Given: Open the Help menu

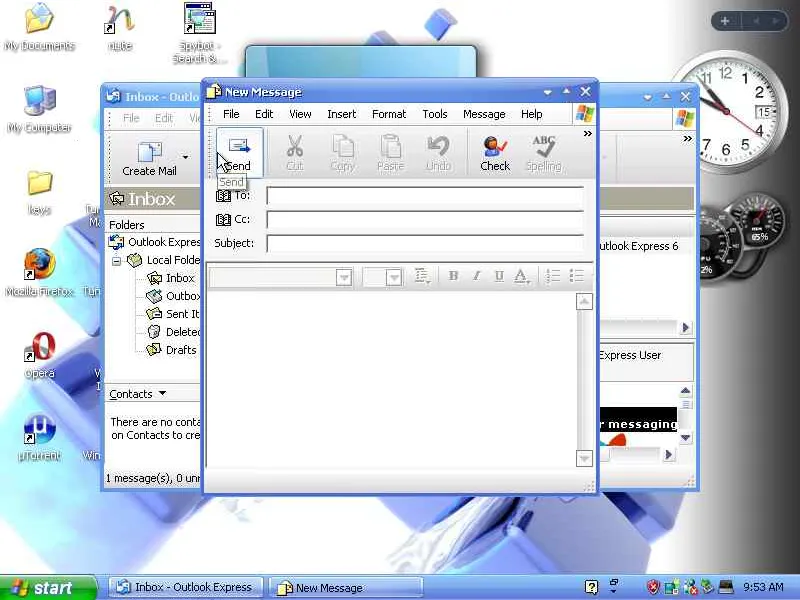Looking at the screenshot, I should coord(531,114).
